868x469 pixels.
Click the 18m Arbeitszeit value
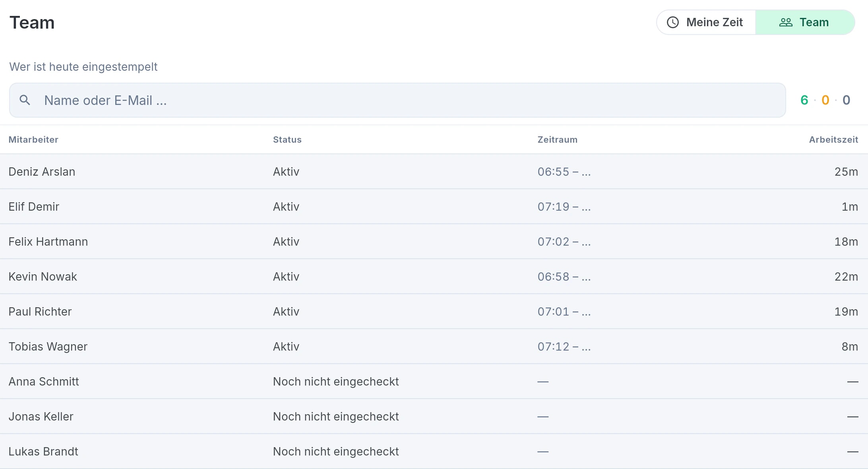point(846,242)
